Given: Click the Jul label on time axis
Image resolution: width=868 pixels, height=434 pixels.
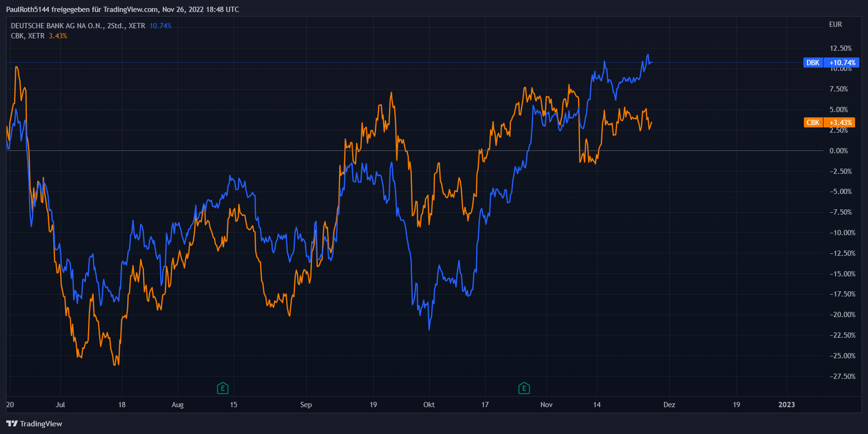Looking at the screenshot, I should point(60,405).
